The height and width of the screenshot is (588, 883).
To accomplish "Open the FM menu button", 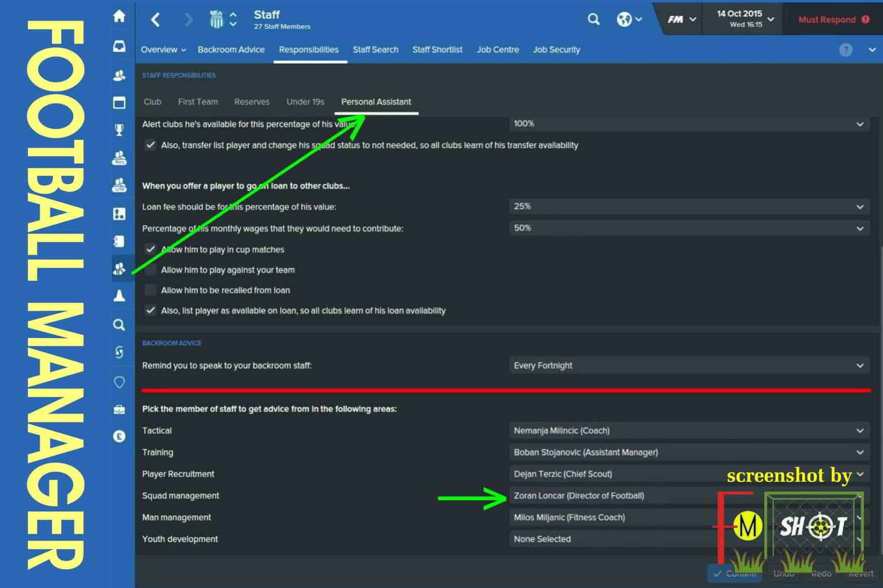I will pos(681,19).
